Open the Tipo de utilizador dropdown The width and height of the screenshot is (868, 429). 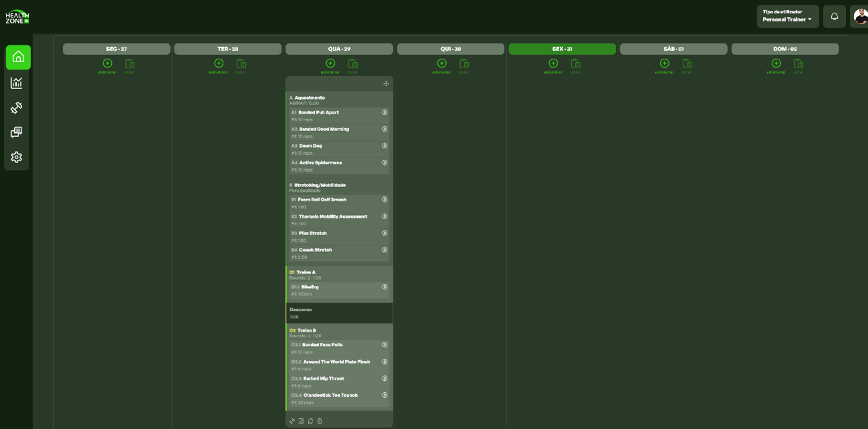point(788,17)
